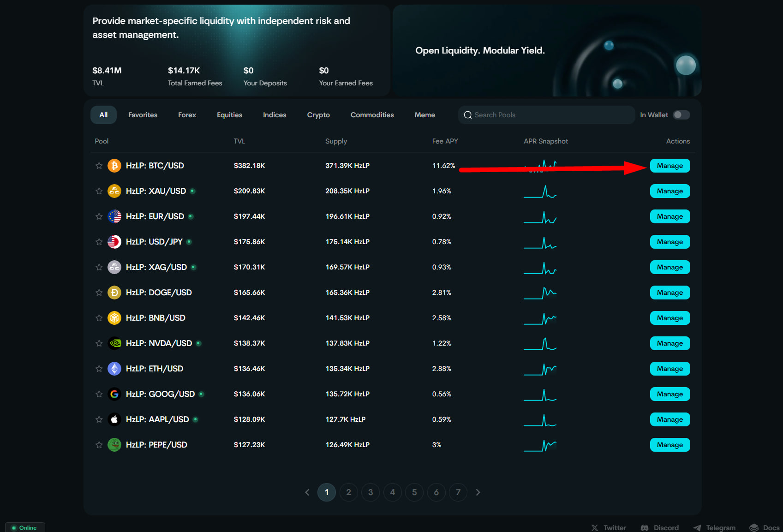Open page 5 of pools

pos(414,492)
